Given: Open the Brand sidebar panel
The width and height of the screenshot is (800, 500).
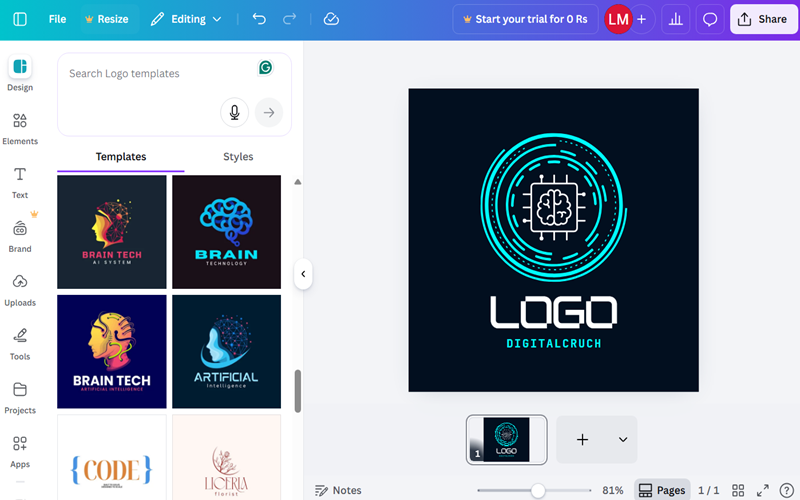Looking at the screenshot, I should (20, 236).
